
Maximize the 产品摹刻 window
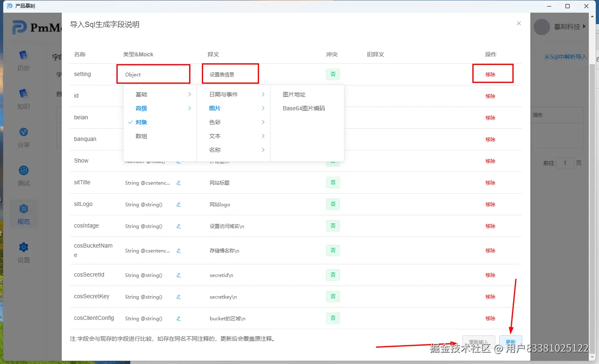(568, 6)
